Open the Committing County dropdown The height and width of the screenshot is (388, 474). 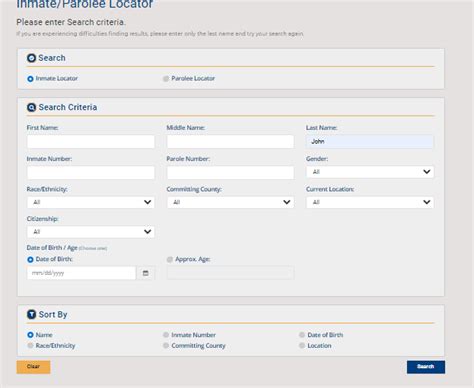pos(230,202)
